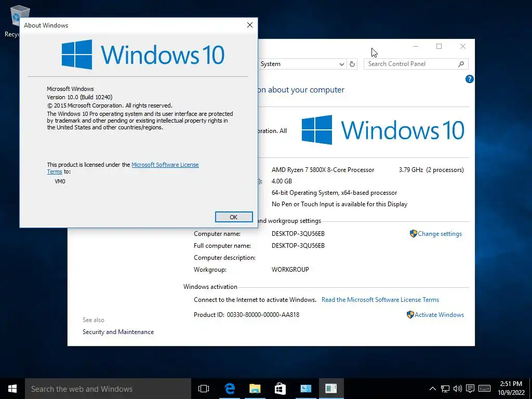The image size is (532, 399).
Task: Open Read the Microsoft Software License Terms
Action: pyautogui.click(x=380, y=300)
